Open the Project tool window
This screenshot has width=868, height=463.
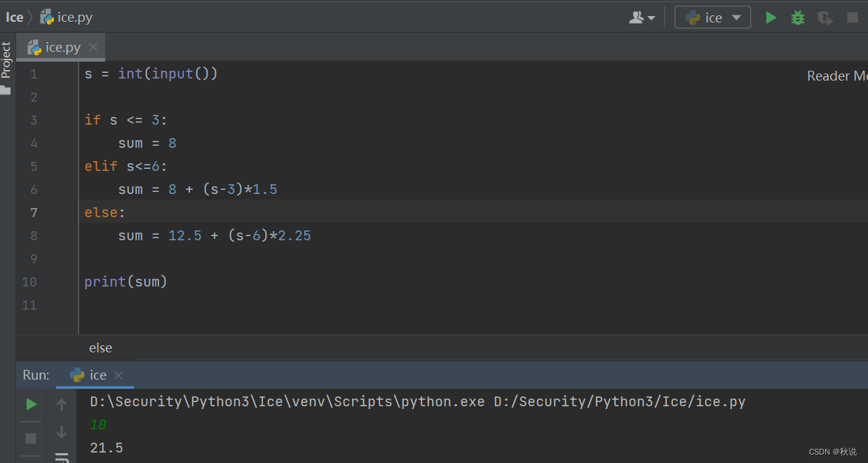tap(6, 67)
